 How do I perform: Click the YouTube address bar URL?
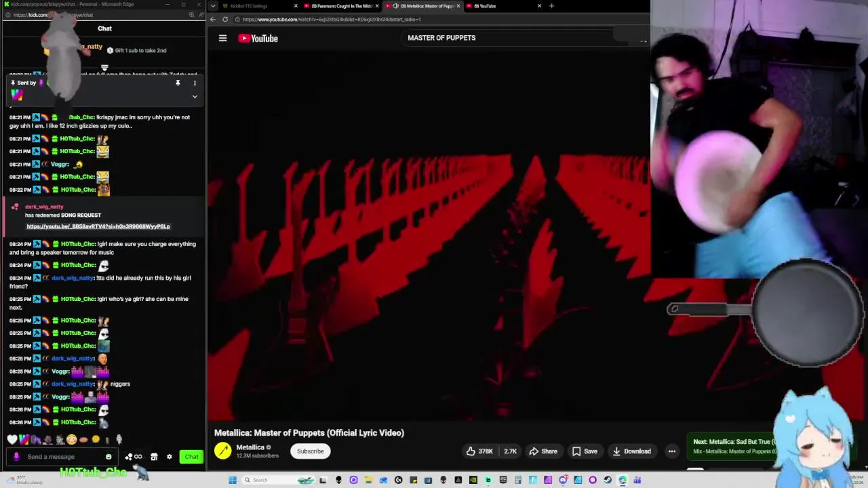pos(332,20)
